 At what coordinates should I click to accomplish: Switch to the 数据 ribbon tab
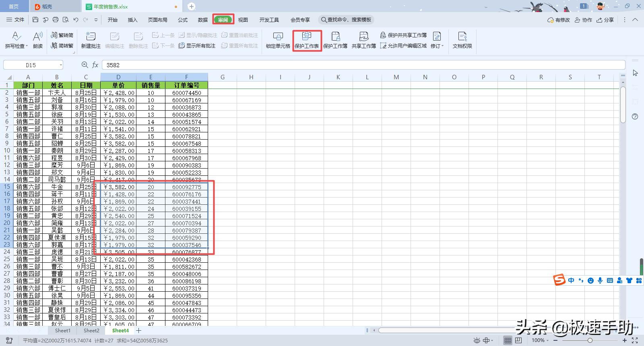[x=203, y=20]
